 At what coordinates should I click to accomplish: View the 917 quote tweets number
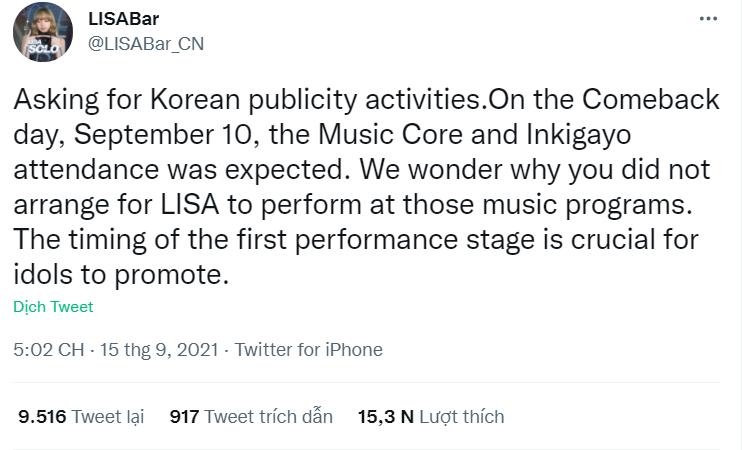pyautogui.click(x=185, y=416)
